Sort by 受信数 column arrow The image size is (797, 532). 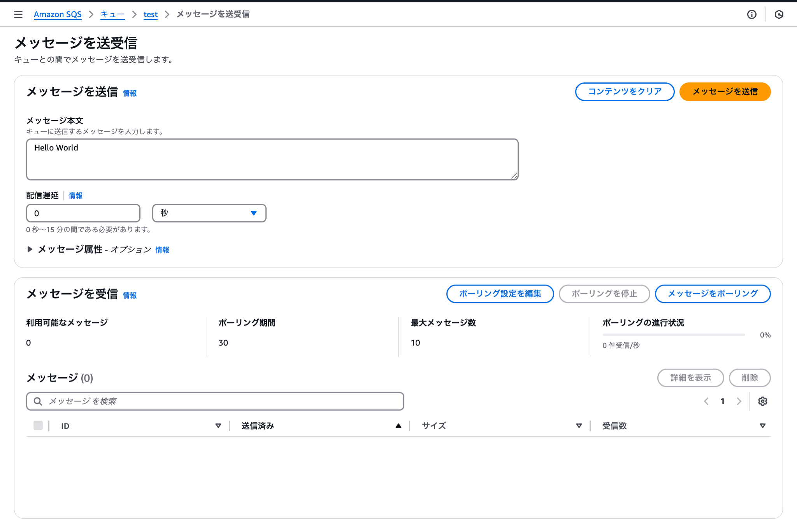pos(762,426)
